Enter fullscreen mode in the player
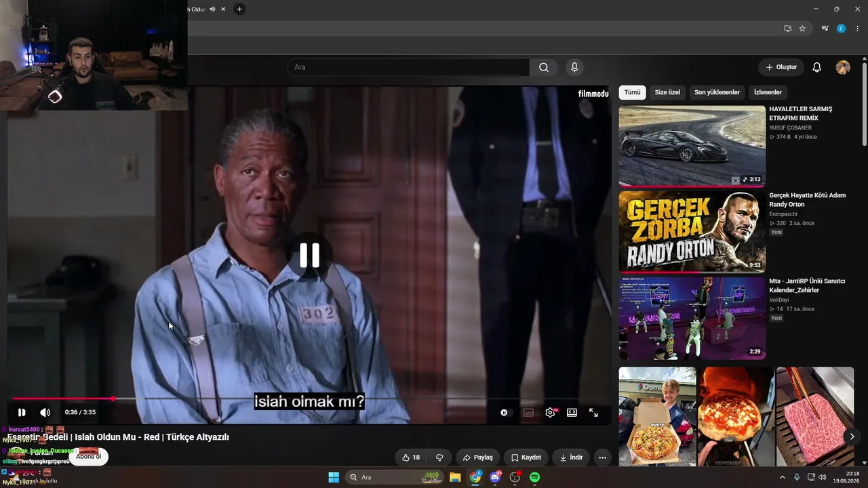868x488 pixels. (593, 412)
